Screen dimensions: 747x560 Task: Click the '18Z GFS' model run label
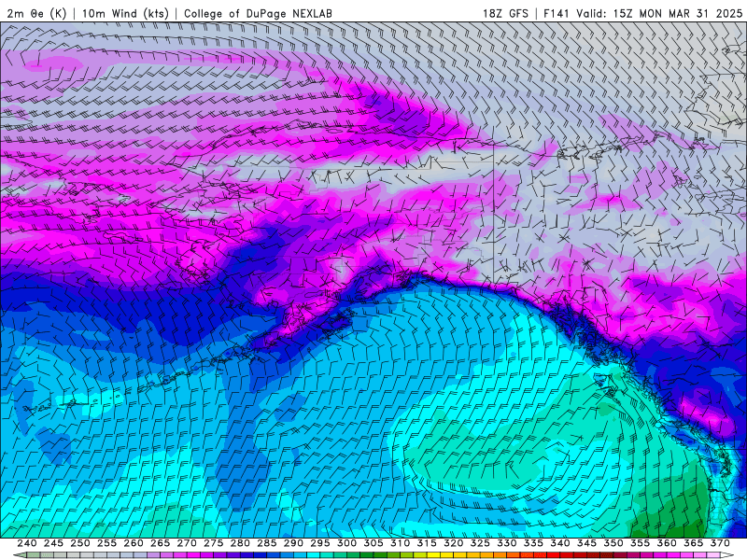point(505,13)
